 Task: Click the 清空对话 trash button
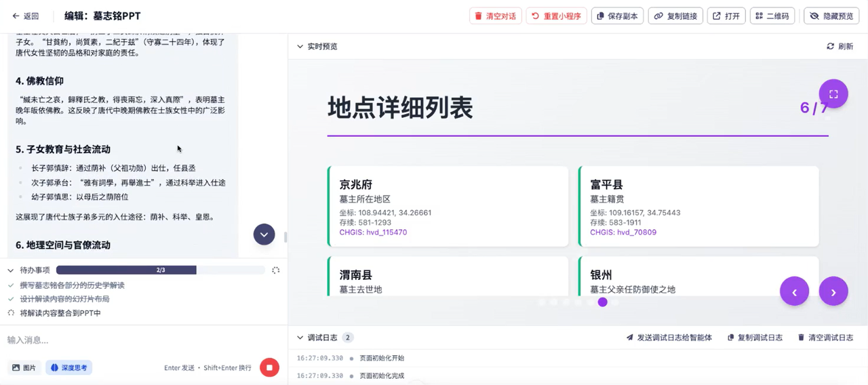[x=495, y=16]
